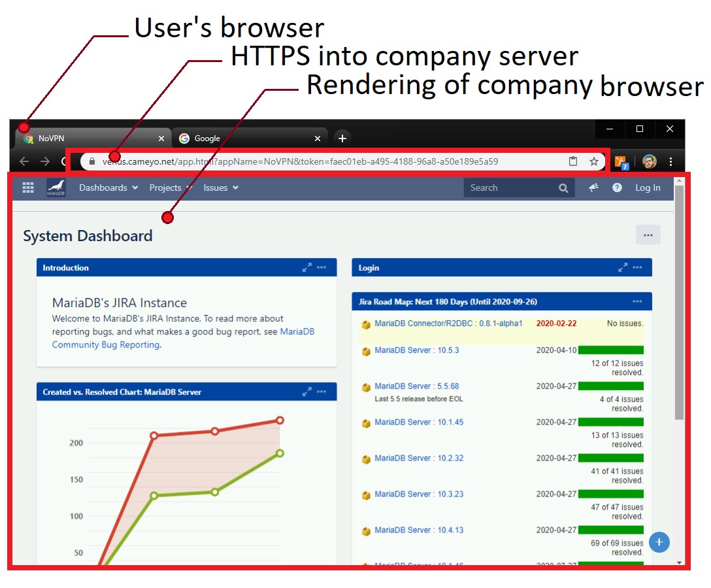Viewport: 711px width, 588px height.
Task: Click the Log In link
Action: [648, 188]
